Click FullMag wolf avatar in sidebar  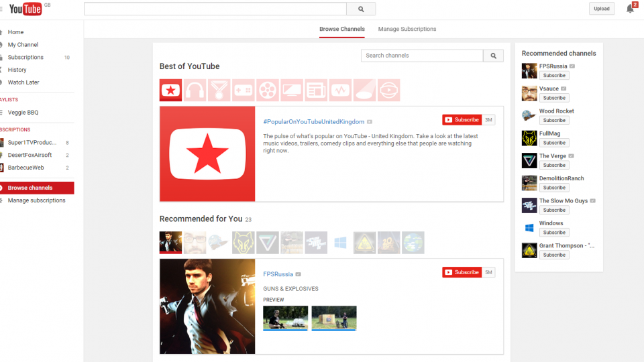[529, 138]
